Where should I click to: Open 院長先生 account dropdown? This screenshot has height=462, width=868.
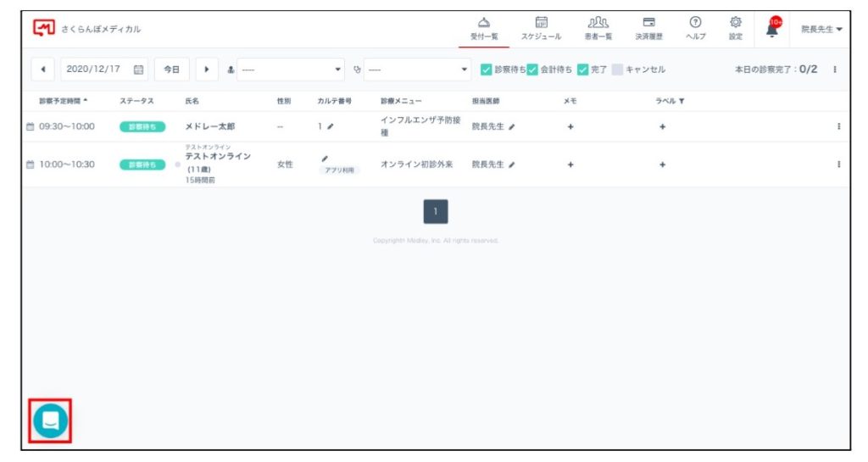pyautogui.click(x=821, y=29)
